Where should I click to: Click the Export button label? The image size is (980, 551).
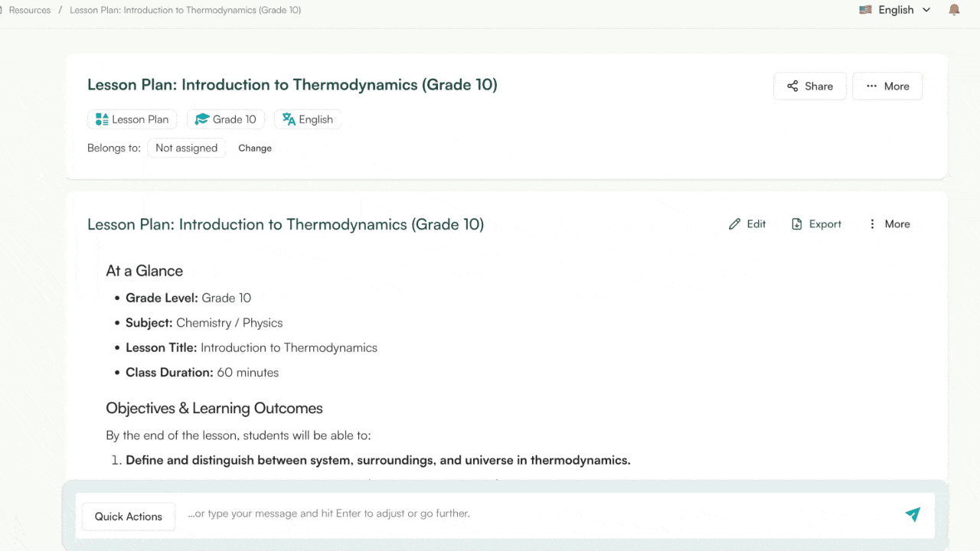[x=825, y=224]
